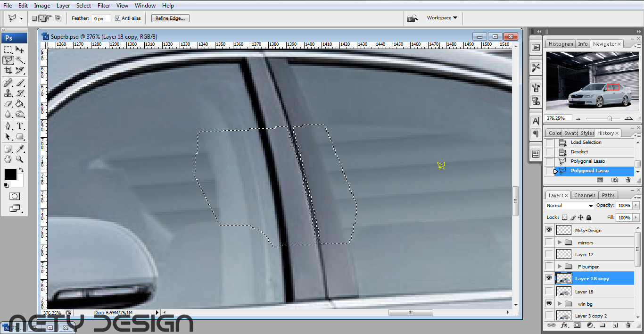Select the Horizontal Type tool

20,126
